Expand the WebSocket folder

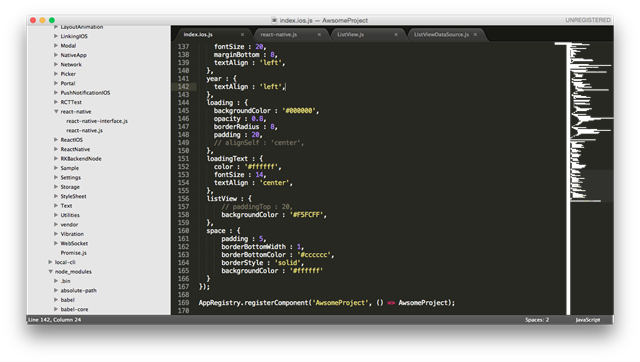(x=56, y=243)
